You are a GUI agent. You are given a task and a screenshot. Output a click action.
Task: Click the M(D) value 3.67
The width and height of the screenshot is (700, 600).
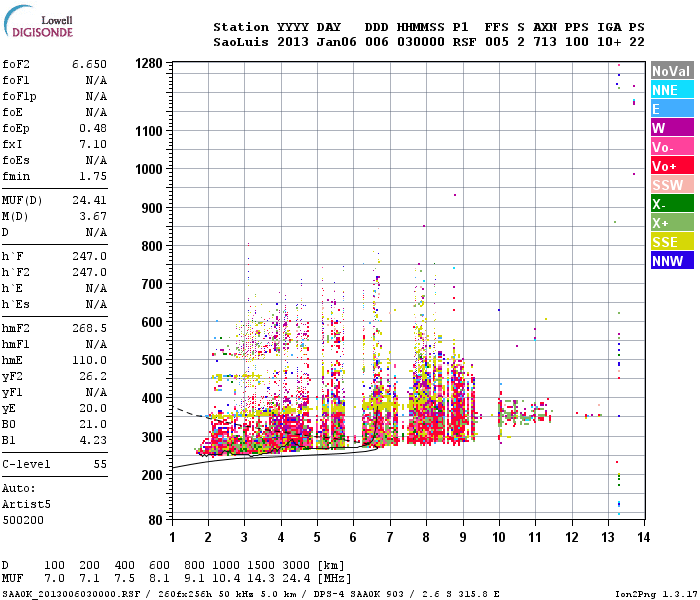(93, 216)
